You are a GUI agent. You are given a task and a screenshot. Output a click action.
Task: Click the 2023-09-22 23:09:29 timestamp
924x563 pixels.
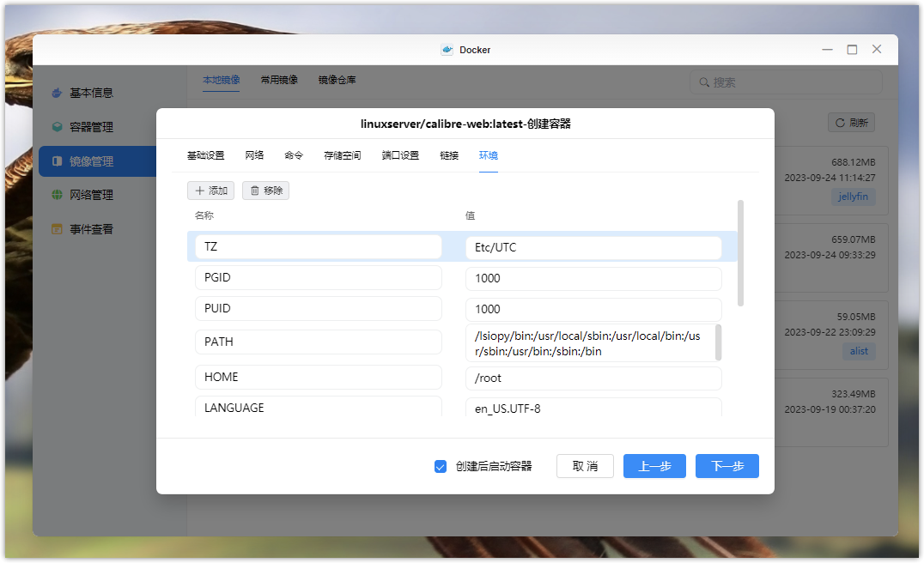pos(830,332)
